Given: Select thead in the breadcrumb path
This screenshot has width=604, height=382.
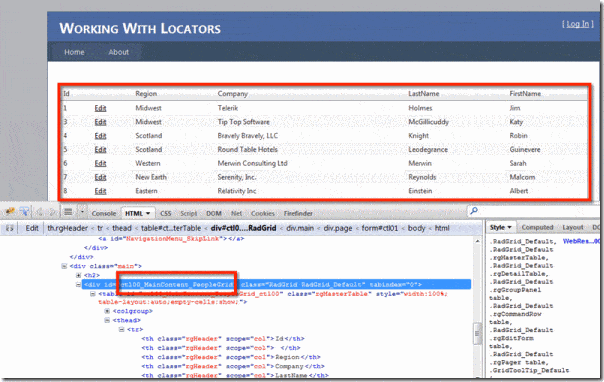Looking at the screenshot, I should [122, 228].
